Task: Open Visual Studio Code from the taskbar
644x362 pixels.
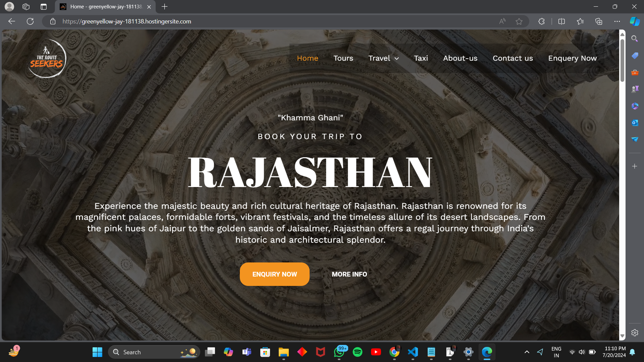Action: (413, 352)
